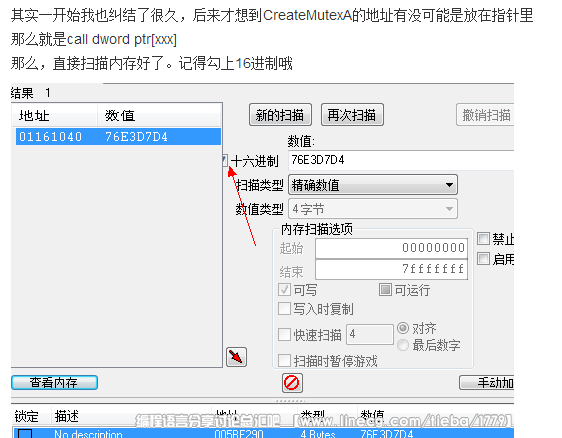Toggle the lock checkbox of No description entry
The image size is (562, 438).
tap(25, 433)
